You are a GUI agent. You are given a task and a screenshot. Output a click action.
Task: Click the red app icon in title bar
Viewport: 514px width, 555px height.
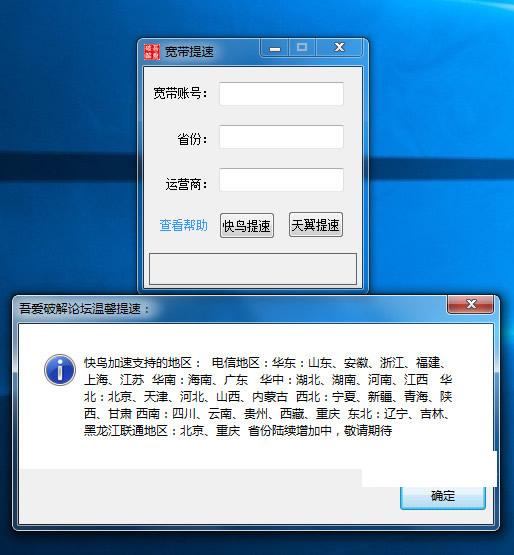click(x=152, y=52)
